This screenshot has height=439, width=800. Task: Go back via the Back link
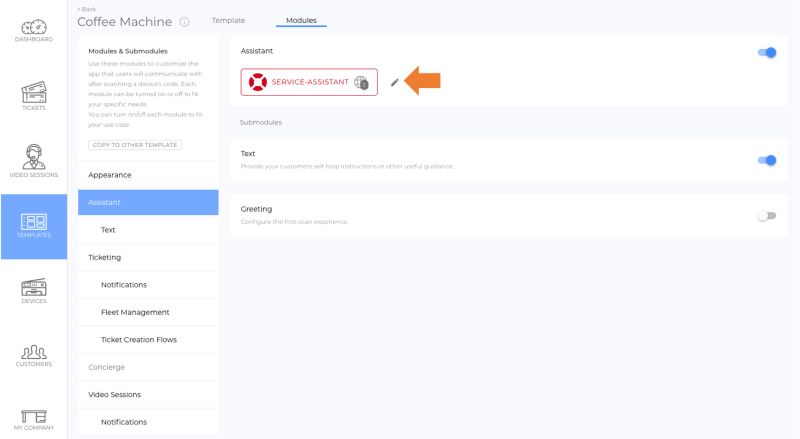point(87,9)
